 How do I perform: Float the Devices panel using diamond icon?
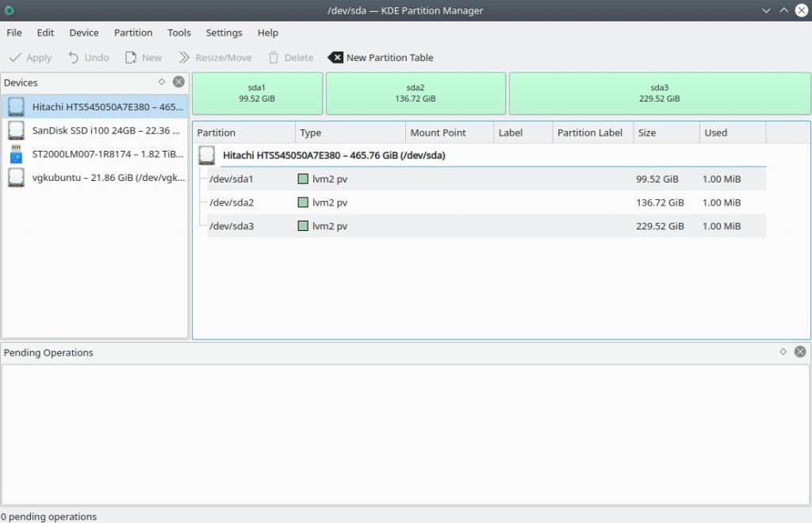point(162,82)
